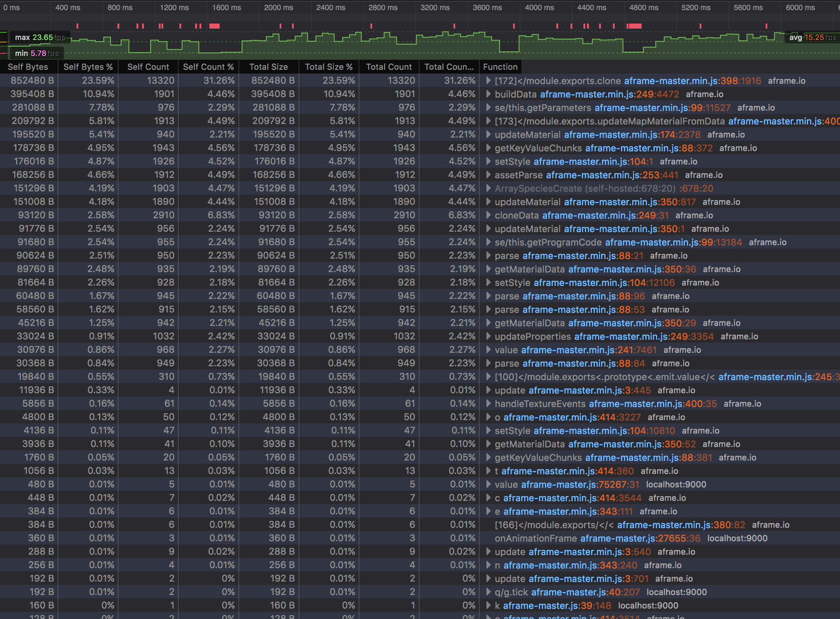The image size is (840, 619).
Task: Sort by Total Size column header
Action: point(268,67)
